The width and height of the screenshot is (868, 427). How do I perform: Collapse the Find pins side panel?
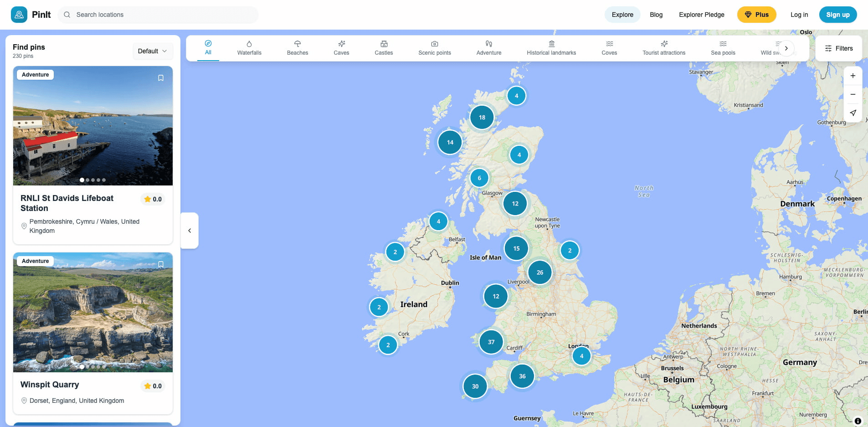[190, 231]
